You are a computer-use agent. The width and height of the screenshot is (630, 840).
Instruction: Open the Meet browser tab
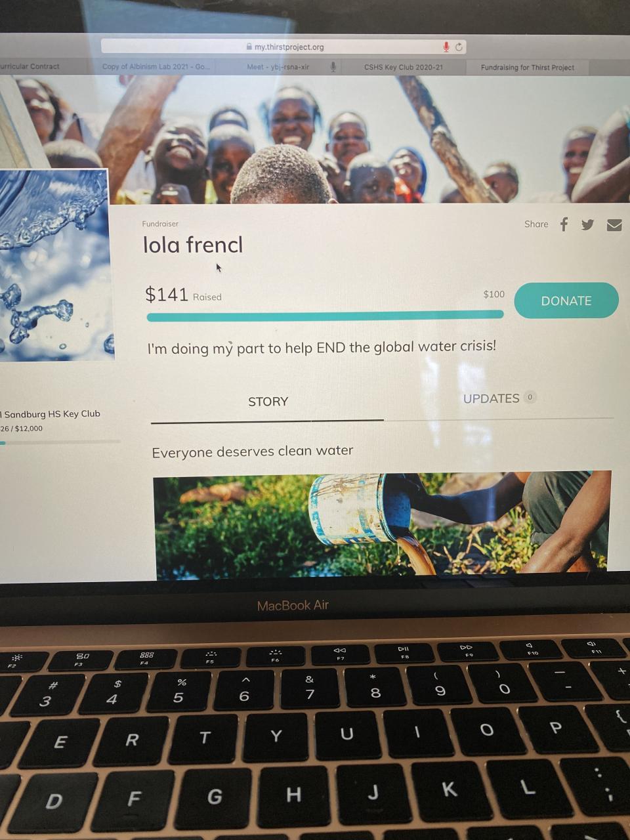[x=278, y=67]
